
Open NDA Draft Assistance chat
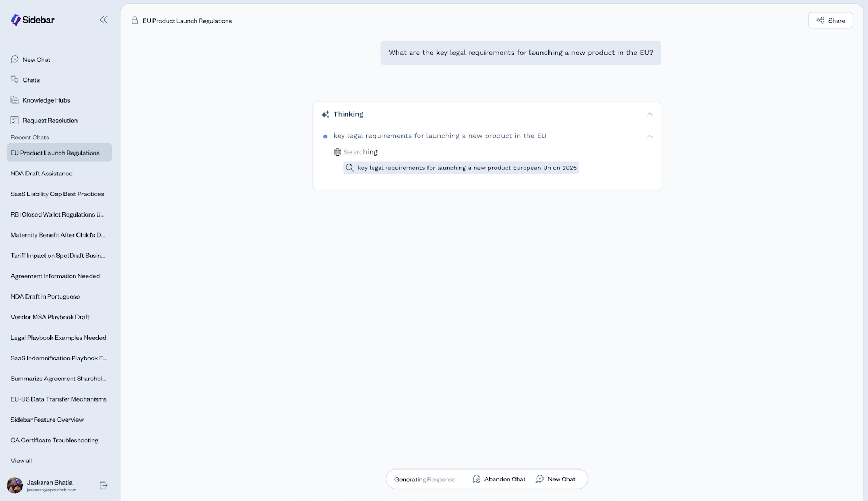[41, 174]
